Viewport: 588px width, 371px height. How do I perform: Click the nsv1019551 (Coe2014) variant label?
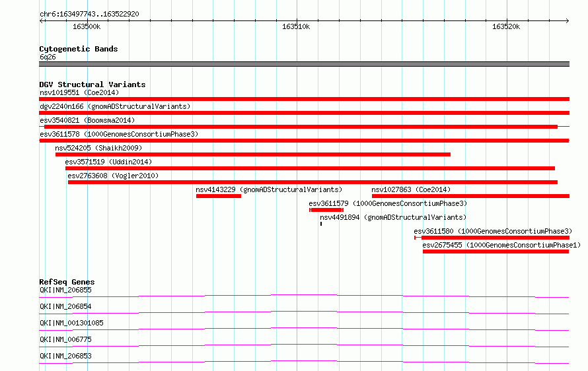coord(79,92)
